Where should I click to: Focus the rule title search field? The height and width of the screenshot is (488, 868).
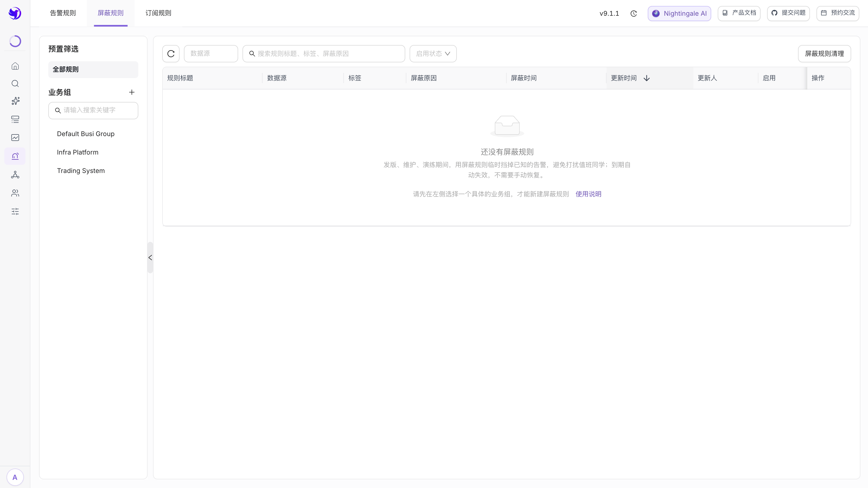tap(324, 54)
